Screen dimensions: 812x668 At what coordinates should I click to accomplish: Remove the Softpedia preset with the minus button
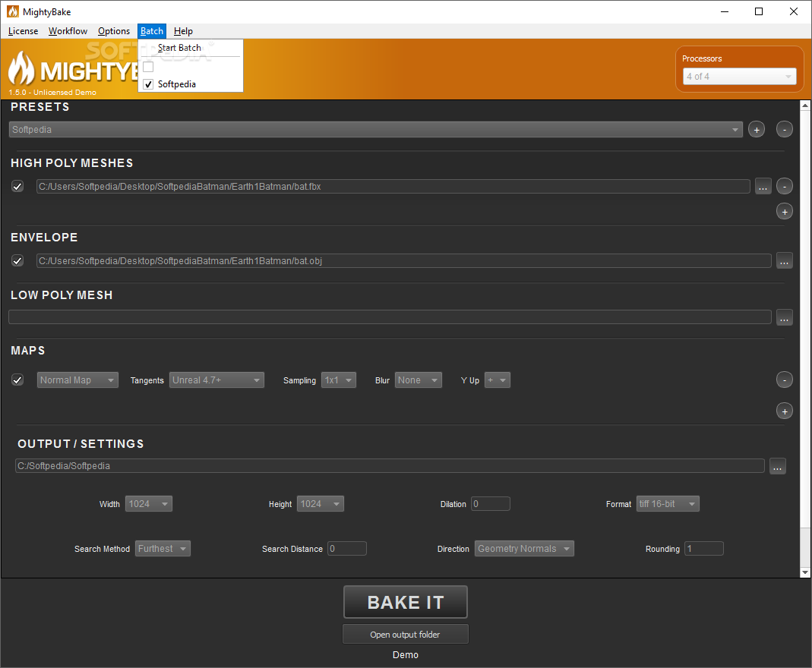click(784, 129)
